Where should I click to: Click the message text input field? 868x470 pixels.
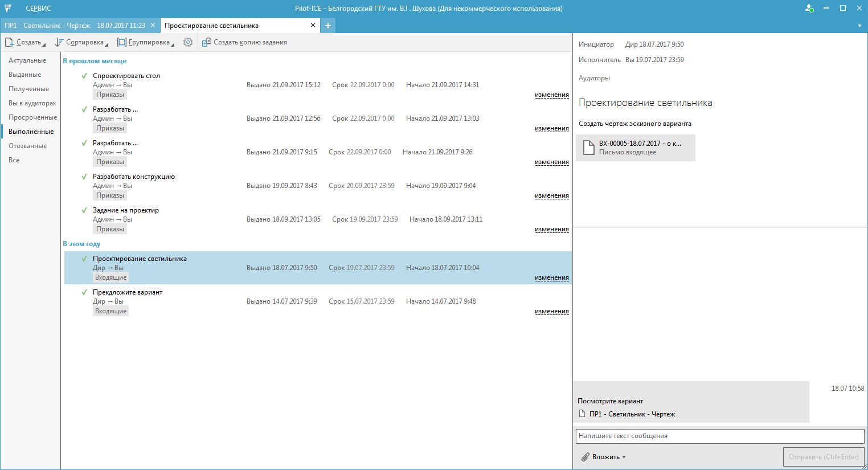(x=720, y=436)
